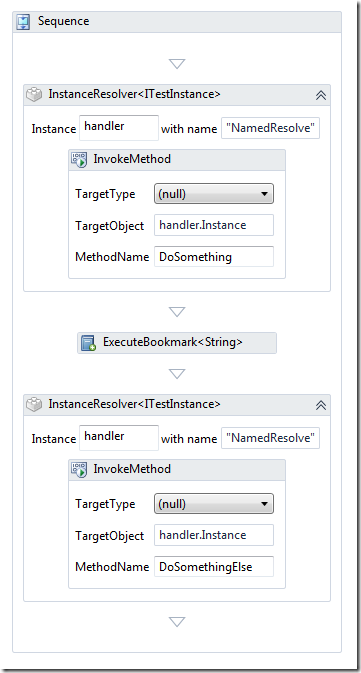This screenshot has height=673, width=361.
Task: Click the second InvokeMethod activity icon
Action: tap(79, 469)
